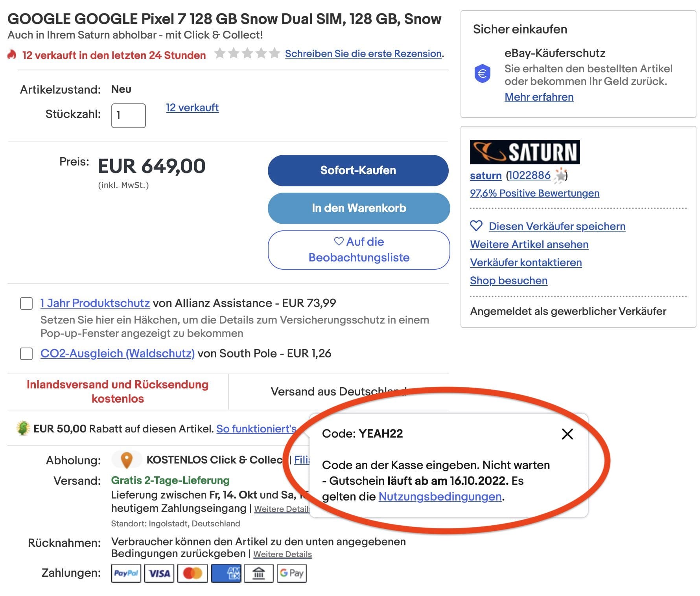Click the seller feedback star badge
The height and width of the screenshot is (596, 700).
pyautogui.click(x=560, y=175)
